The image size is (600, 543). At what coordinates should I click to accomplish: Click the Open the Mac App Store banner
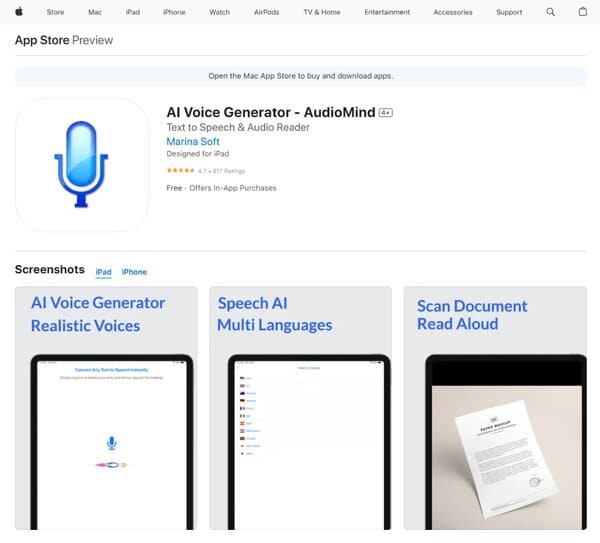click(301, 76)
